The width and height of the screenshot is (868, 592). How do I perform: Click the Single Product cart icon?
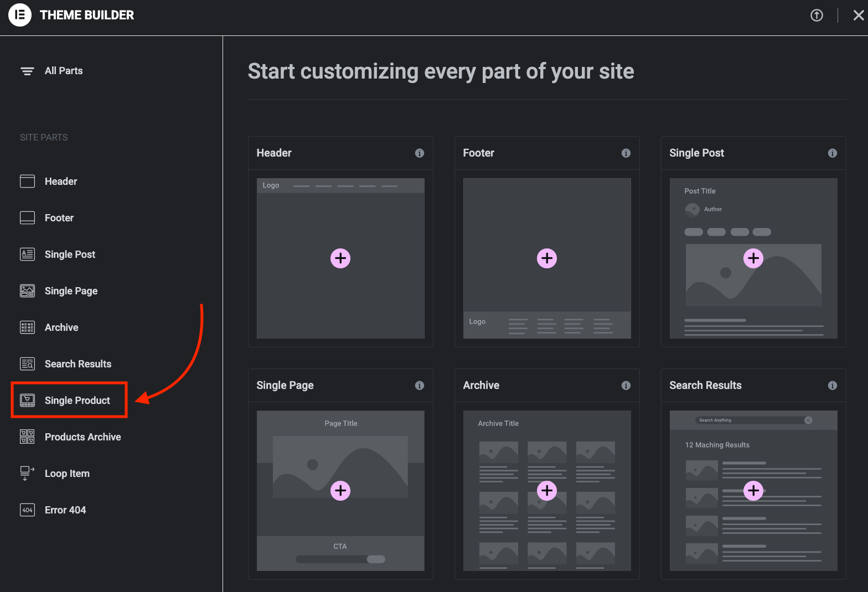coord(27,401)
